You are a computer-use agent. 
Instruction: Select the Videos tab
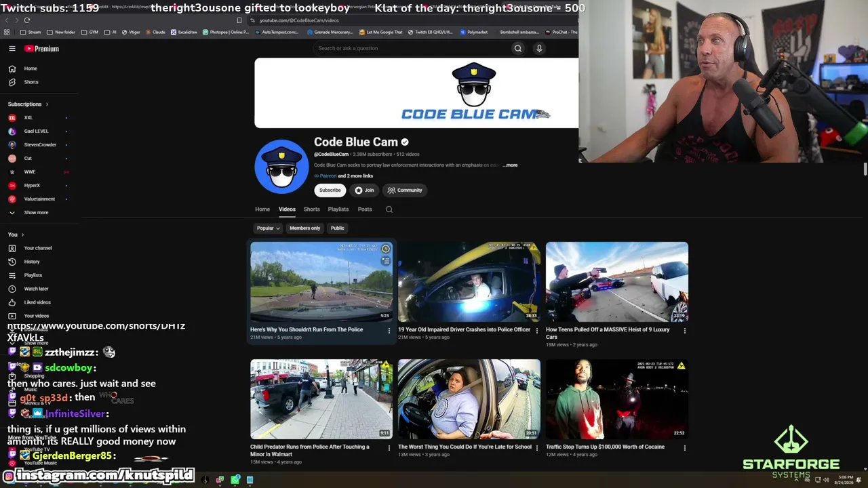tap(287, 209)
